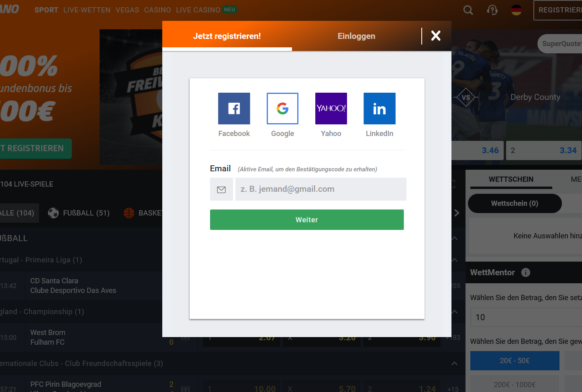Select the ALLE (104) filter
The width and height of the screenshot is (582, 392).
pyautogui.click(x=19, y=213)
